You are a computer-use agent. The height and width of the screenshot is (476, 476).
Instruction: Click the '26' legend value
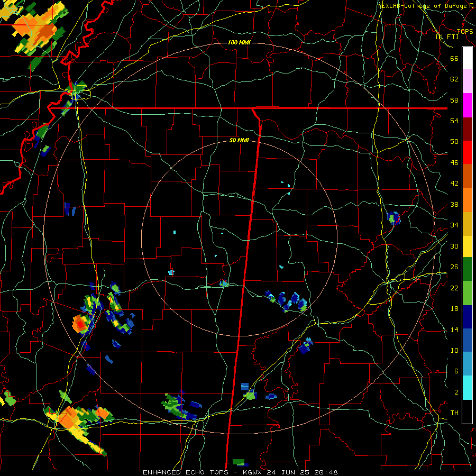454,267
